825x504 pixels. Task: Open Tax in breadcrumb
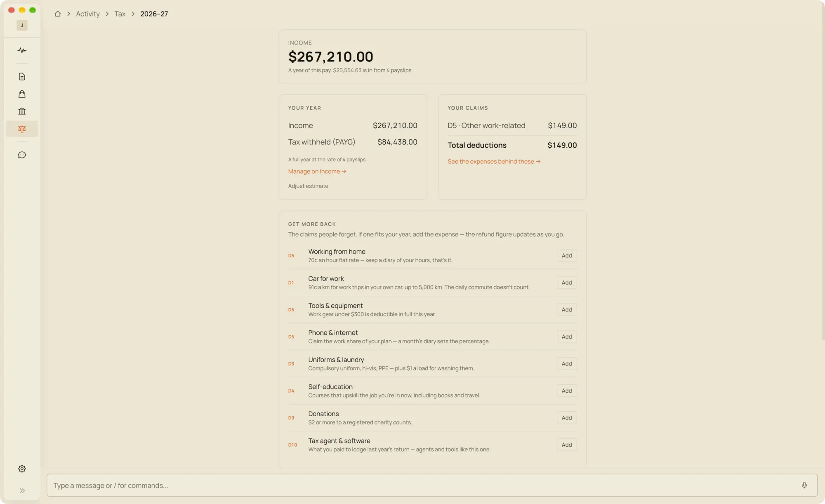[120, 14]
